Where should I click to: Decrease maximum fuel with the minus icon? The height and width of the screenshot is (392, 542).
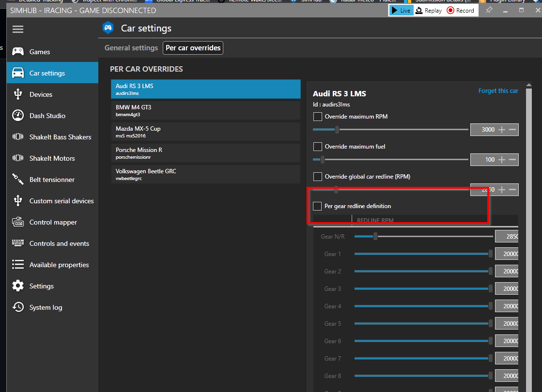(512, 160)
